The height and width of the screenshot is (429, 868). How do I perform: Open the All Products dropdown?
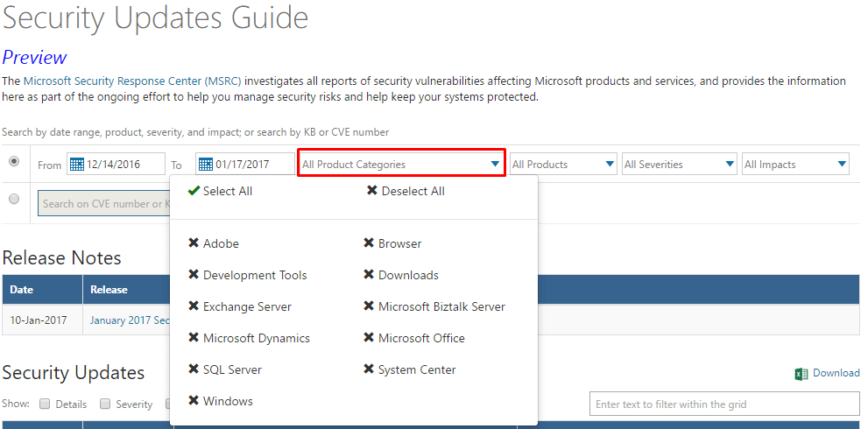point(563,165)
